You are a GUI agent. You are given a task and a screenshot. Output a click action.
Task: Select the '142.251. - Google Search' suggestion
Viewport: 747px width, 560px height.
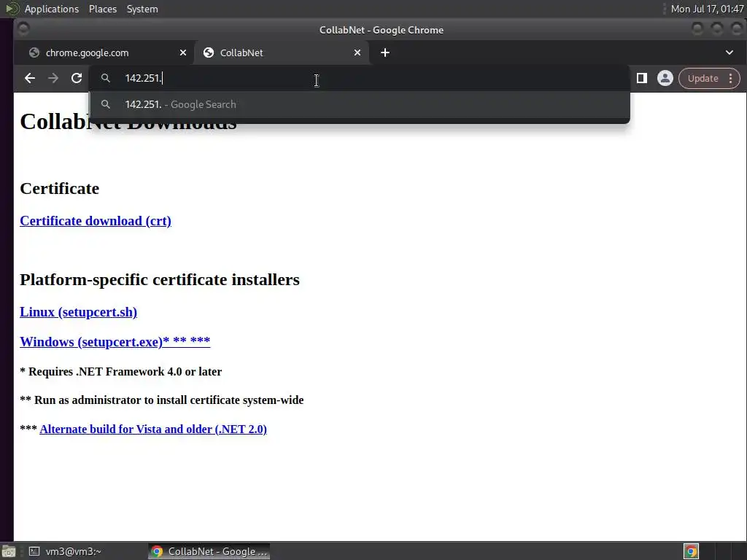coord(359,104)
